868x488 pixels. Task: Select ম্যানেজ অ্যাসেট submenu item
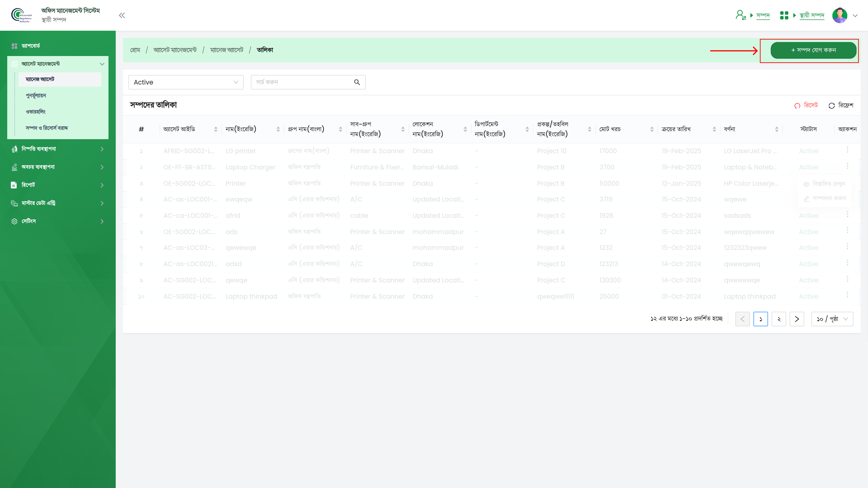[x=60, y=79]
